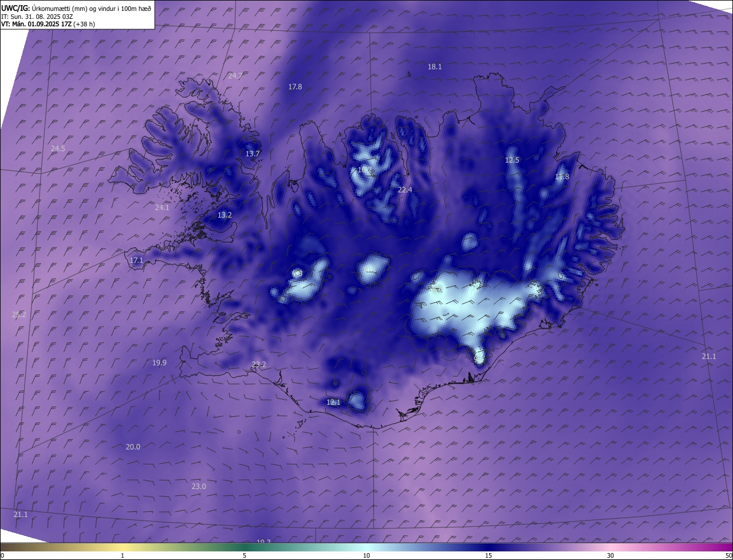The width and height of the screenshot is (733, 560).
Task: Click the 25.2 value on the map
Action: [19, 314]
